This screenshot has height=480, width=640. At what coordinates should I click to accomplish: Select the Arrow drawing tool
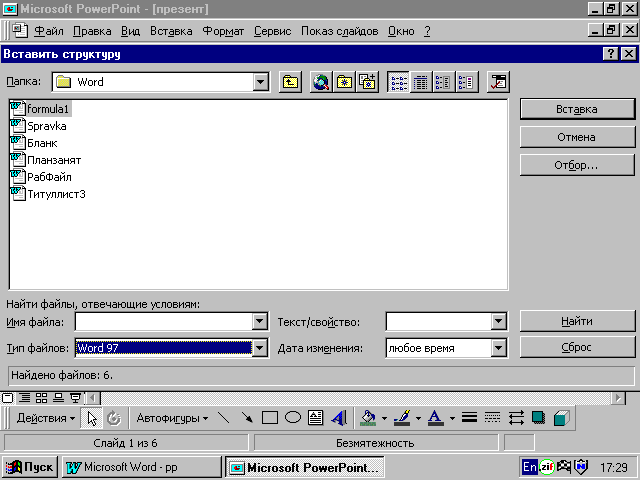(247, 418)
